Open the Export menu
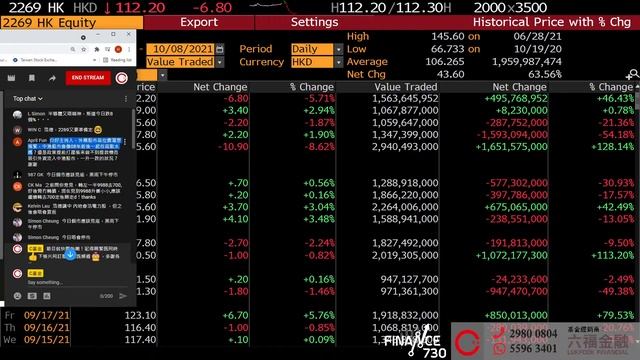 [x=199, y=22]
